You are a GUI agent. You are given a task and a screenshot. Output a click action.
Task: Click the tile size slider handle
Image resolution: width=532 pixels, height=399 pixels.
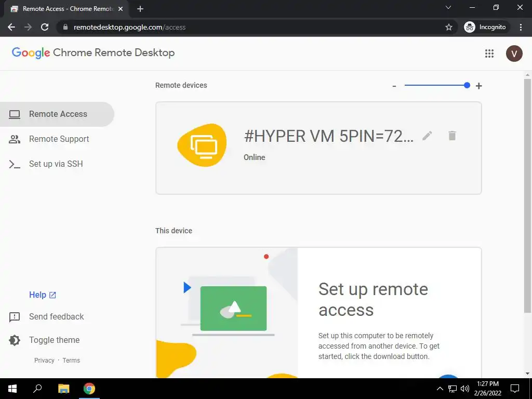coord(467,85)
